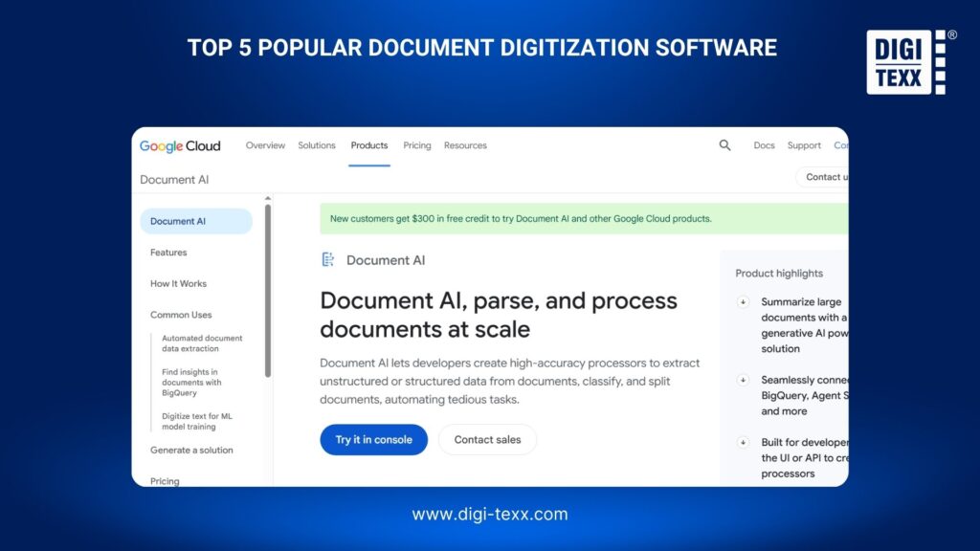Click the DIGI TEXX logo

pyautogui.click(x=910, y=62)
